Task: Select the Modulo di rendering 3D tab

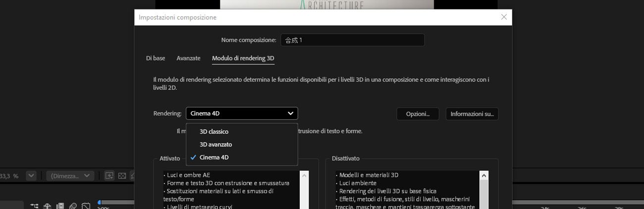Action: tap(243, 58)
